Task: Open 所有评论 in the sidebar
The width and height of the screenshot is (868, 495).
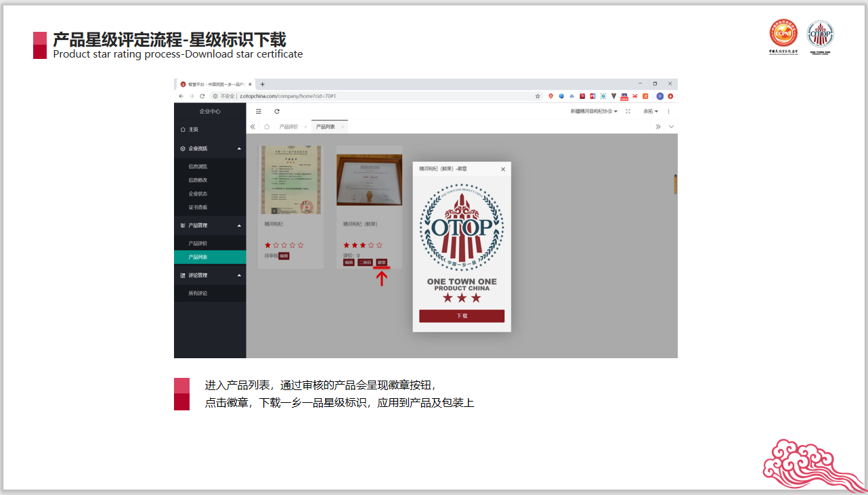Action: tap(210, 293)
